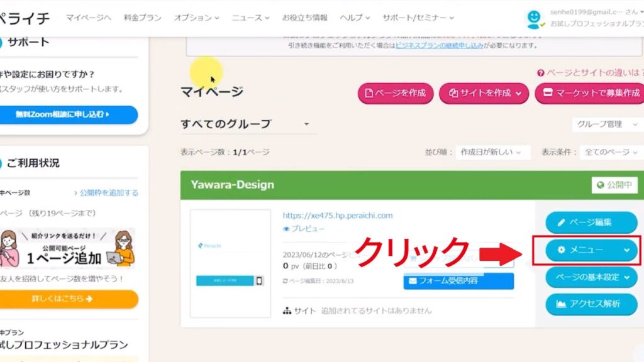Open the メニュー dropdown button
Viewport: 644px width, 362px height.
pyautogui.click(x=591, y=250)
